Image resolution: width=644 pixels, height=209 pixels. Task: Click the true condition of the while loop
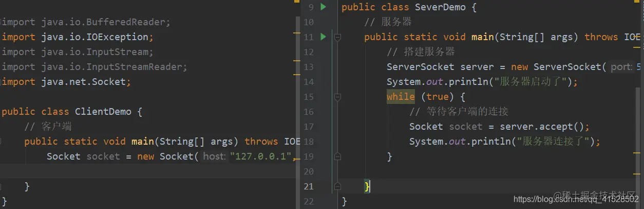438,97
